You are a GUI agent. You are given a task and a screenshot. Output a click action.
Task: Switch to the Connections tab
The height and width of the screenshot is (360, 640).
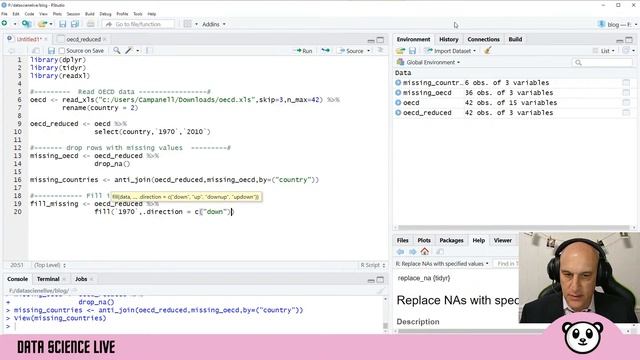(483, 40)
